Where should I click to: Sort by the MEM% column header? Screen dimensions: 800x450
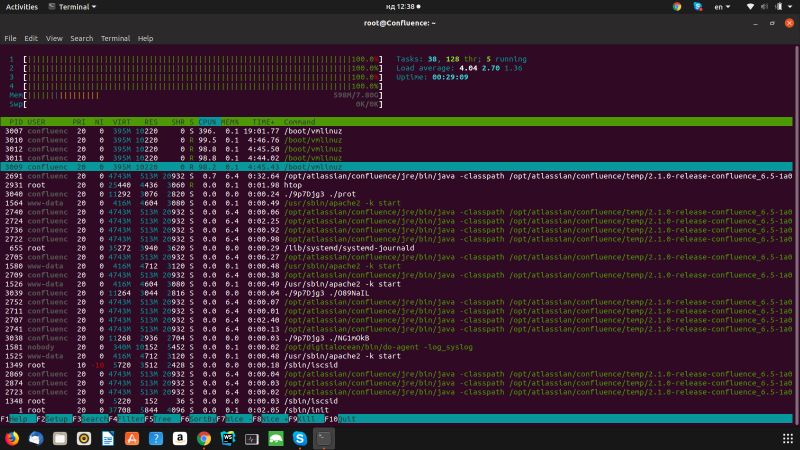point(230,122)
